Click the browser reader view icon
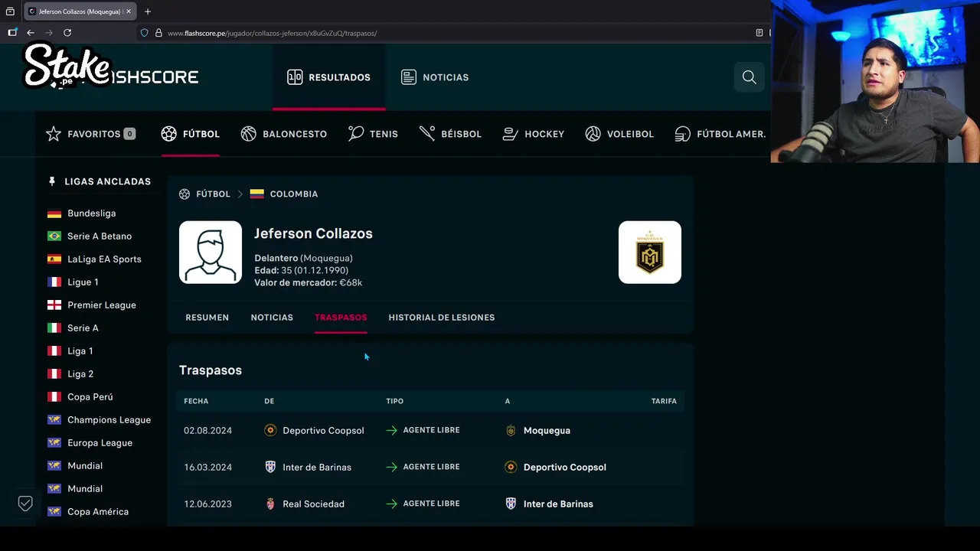The height and width of the screenshot is (551, 980). [x=759, y=33]
